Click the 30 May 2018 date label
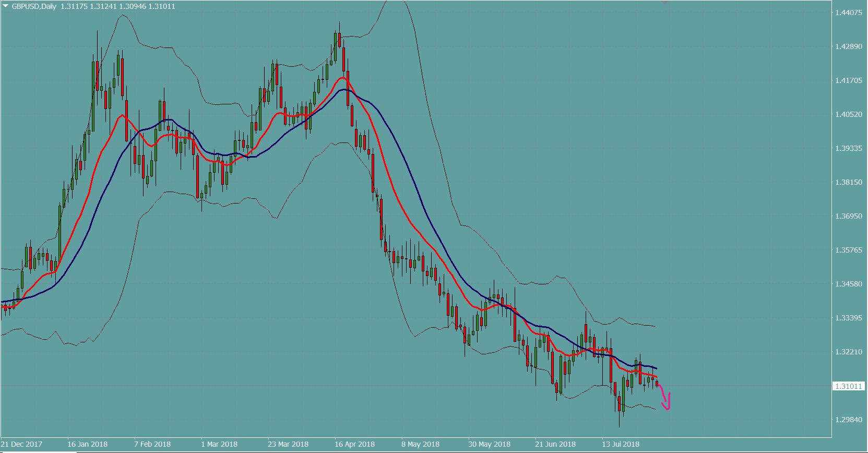868x453 pixels. [x=489, y=444]
